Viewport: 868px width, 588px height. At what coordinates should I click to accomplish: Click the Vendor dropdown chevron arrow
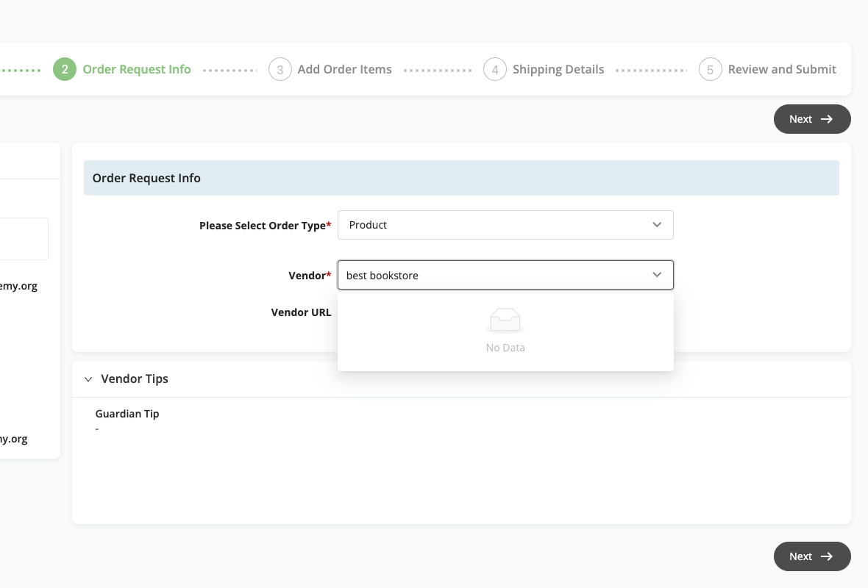pyautogui.click(x=657, y=275)
